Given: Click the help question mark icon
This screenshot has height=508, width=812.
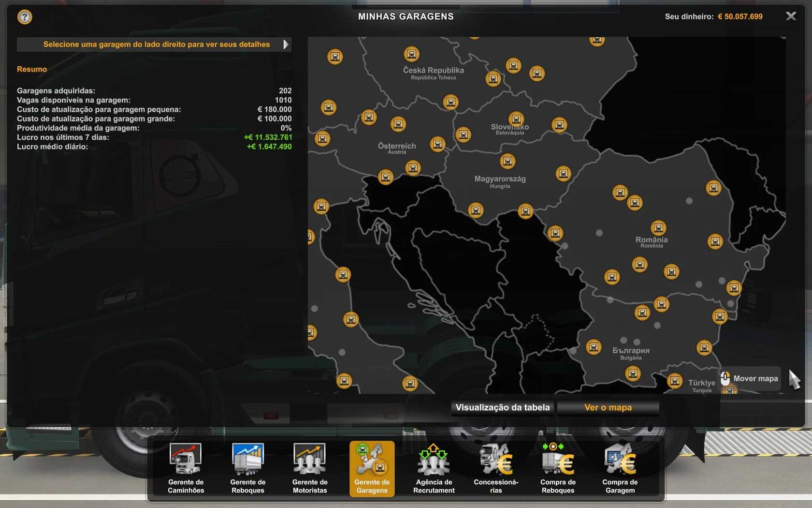Looking at the screenshot, I should 25,17.
